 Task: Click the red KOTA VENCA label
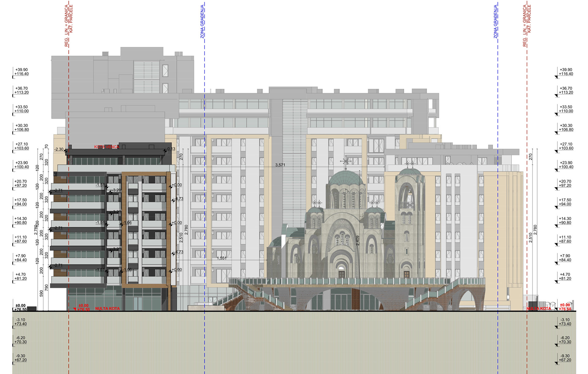pos(107,147)
